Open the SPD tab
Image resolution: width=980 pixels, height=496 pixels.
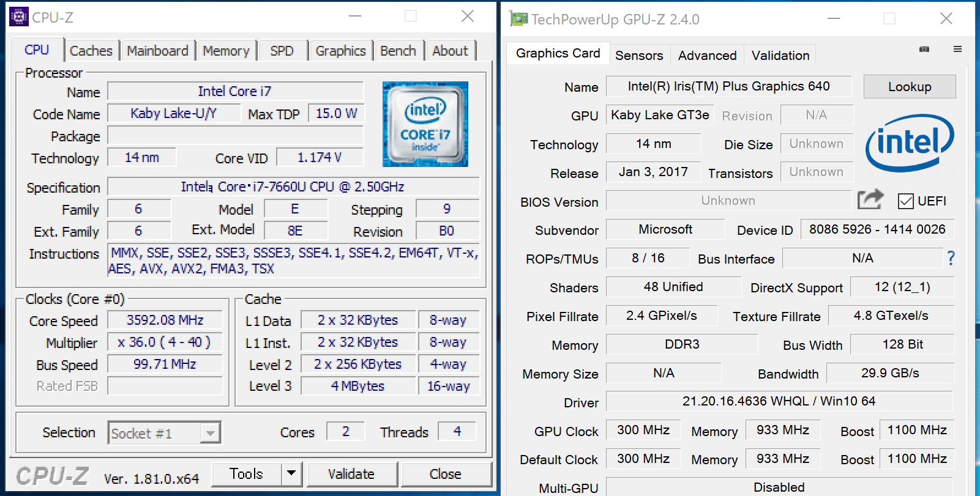click(282, 51)
